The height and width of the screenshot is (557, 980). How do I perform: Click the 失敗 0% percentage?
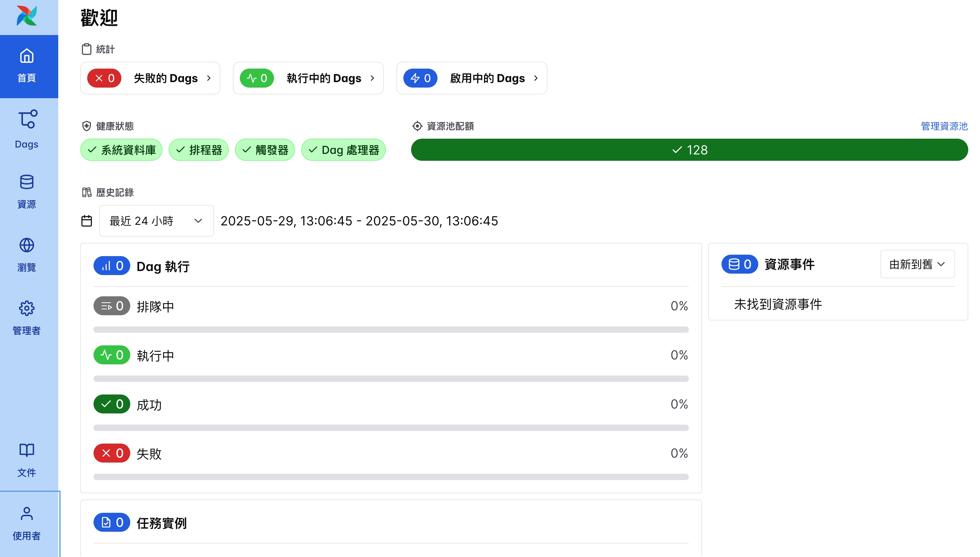pos(679,453)
